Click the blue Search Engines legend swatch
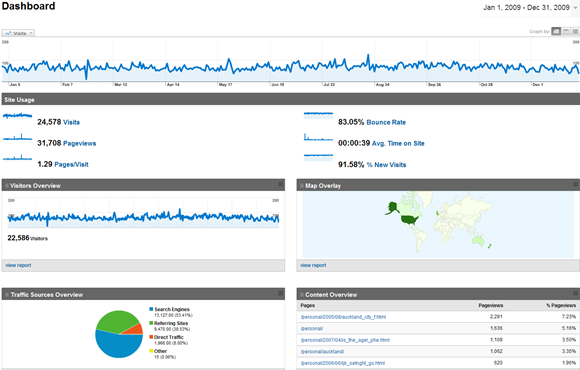The image size is (580, 370). 151,309
